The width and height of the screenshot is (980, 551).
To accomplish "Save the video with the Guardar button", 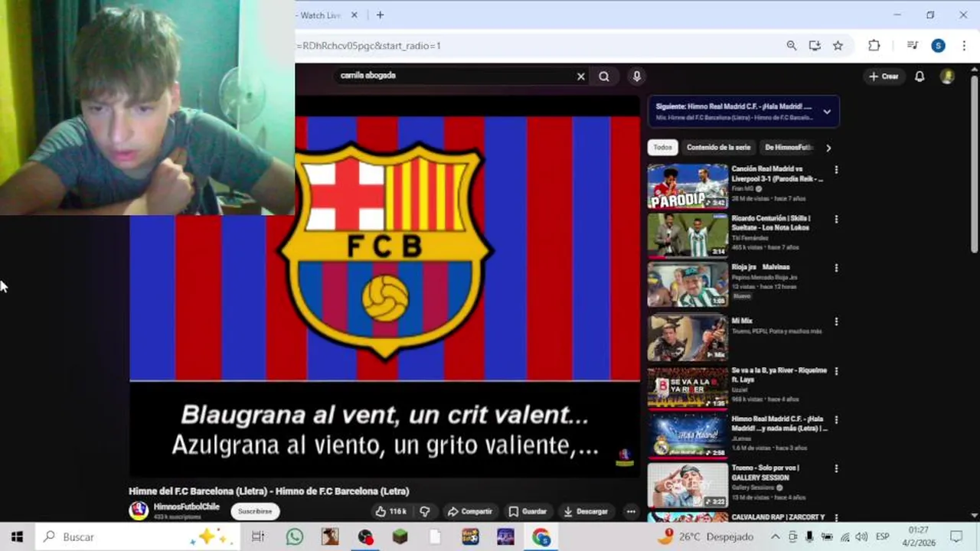I will 528,511.
